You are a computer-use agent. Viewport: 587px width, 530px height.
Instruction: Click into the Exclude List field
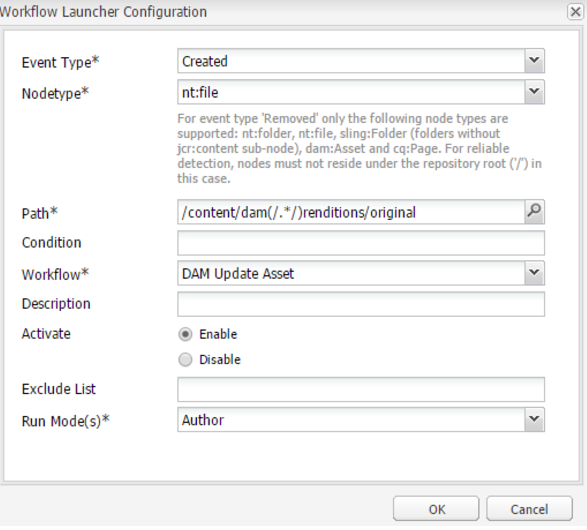361,389
